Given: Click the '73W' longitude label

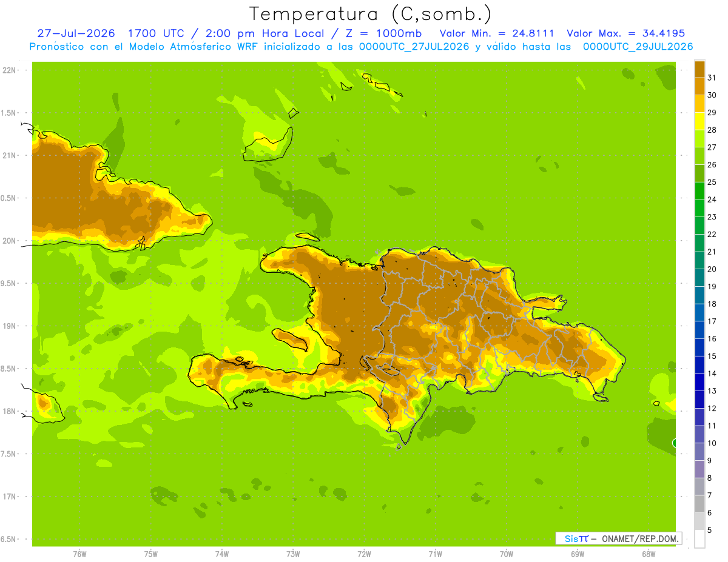Looking at the screenshot, I should 293,554.
